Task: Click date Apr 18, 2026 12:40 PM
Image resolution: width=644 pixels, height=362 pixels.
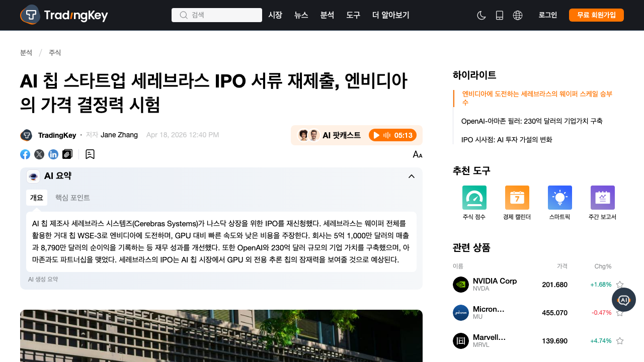Action: pos(183,135)
